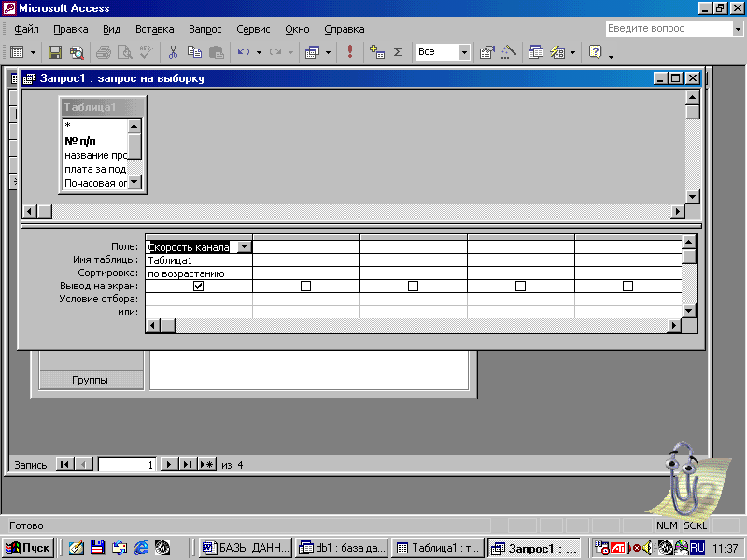
Task: Click the Microsoft Access Help icon
Action: click(x=595, y=52)
